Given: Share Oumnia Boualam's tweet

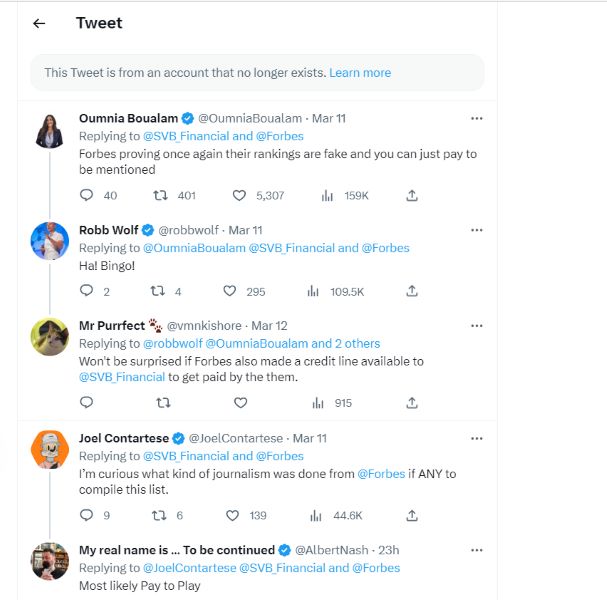Looking at the screenshot, I should pos(412,196).
